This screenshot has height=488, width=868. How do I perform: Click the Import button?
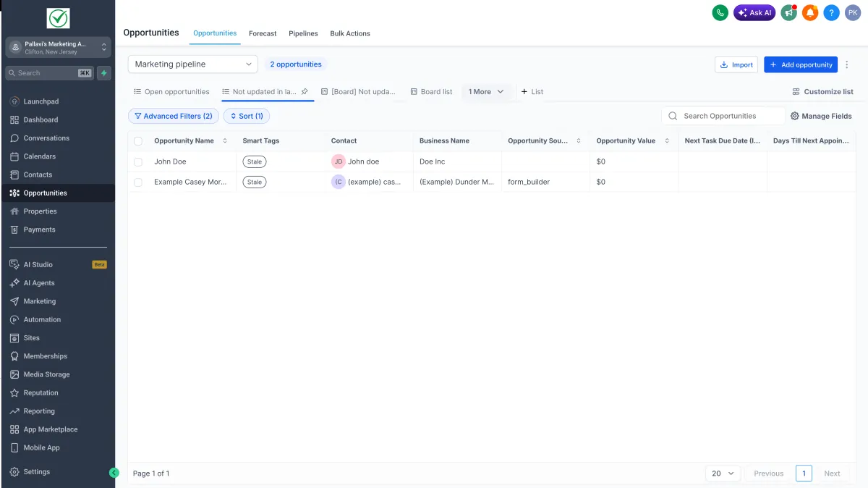coord(736,64)
